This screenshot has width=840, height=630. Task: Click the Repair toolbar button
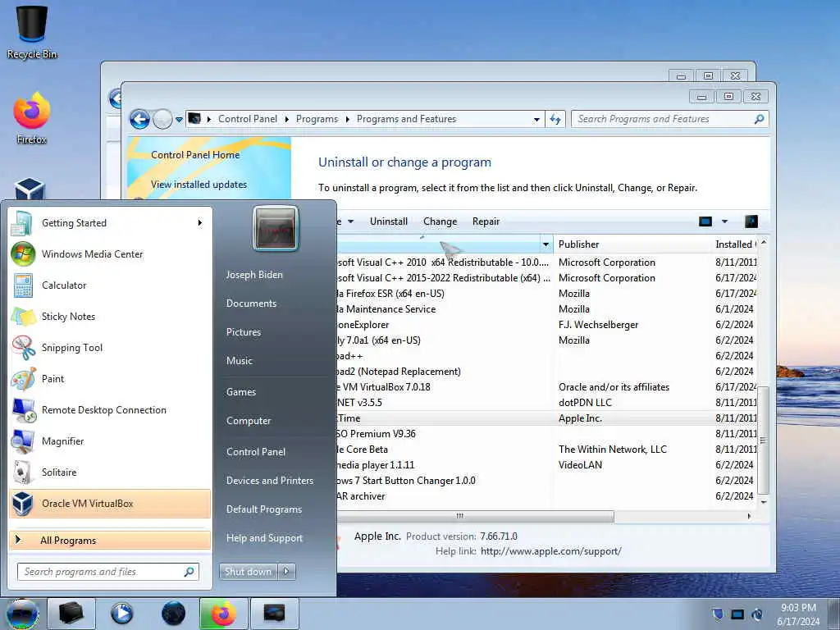pos(486,221)
